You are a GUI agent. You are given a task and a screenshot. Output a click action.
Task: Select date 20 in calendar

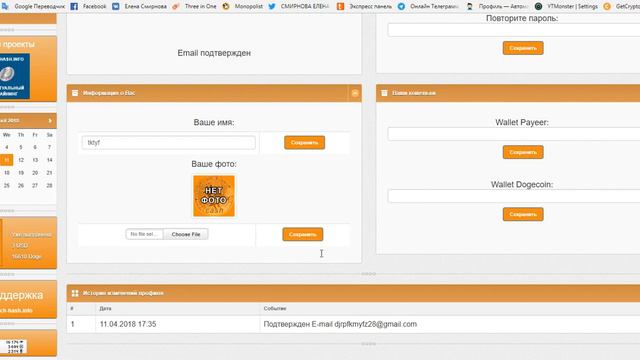(x=35, y=173)
